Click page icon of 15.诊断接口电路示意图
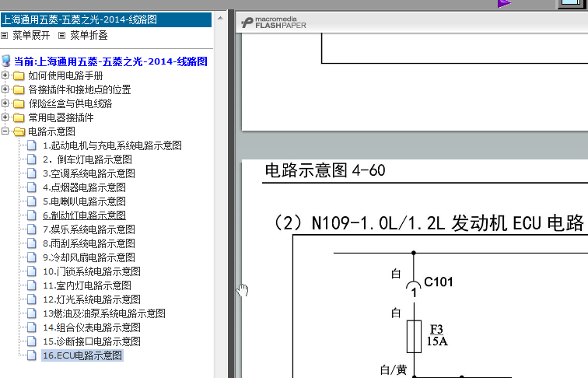This screenshot has height=378, width=588. tap(32, 341)
